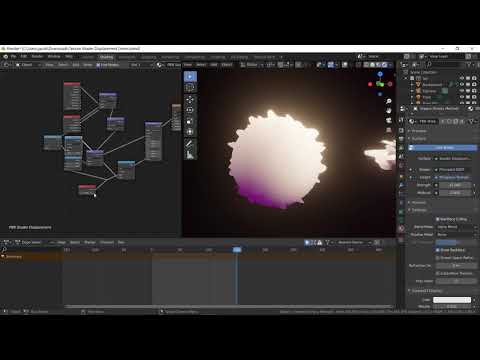Select the Transform tool in viewport

190,132
